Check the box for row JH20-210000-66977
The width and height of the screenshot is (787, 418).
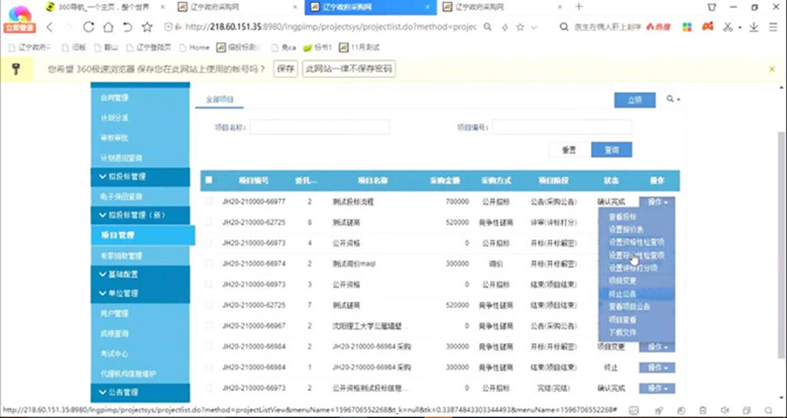click(x=209, y=201)
